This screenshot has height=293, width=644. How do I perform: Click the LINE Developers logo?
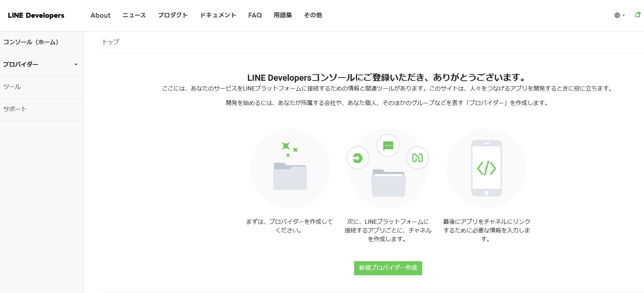(36, 15)
